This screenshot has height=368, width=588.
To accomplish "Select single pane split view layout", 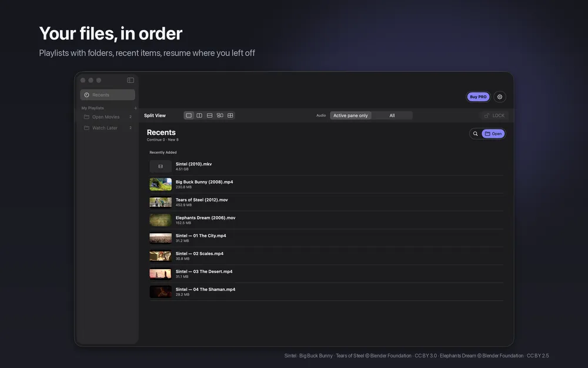I will point(189,115).
